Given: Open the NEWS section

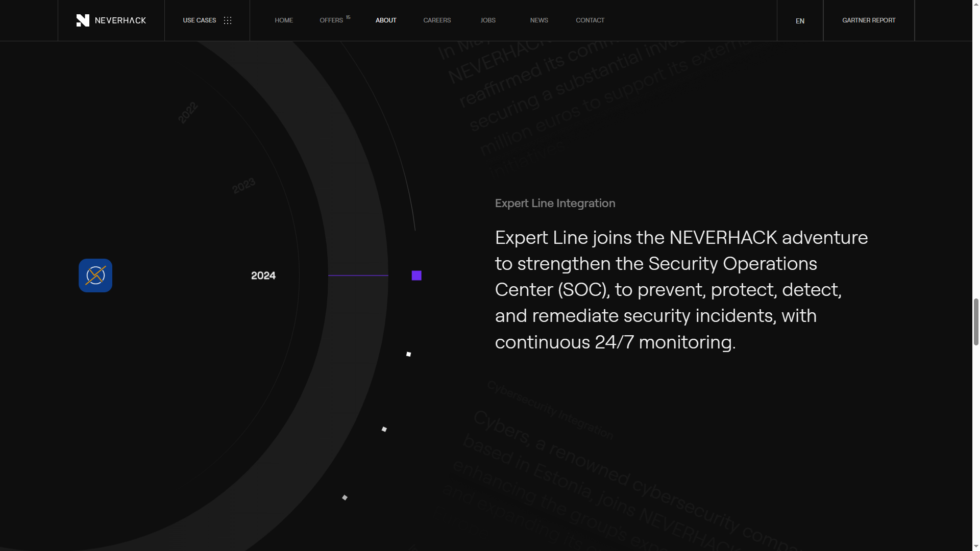Looking at the screenshot, I should click(539, 20).
